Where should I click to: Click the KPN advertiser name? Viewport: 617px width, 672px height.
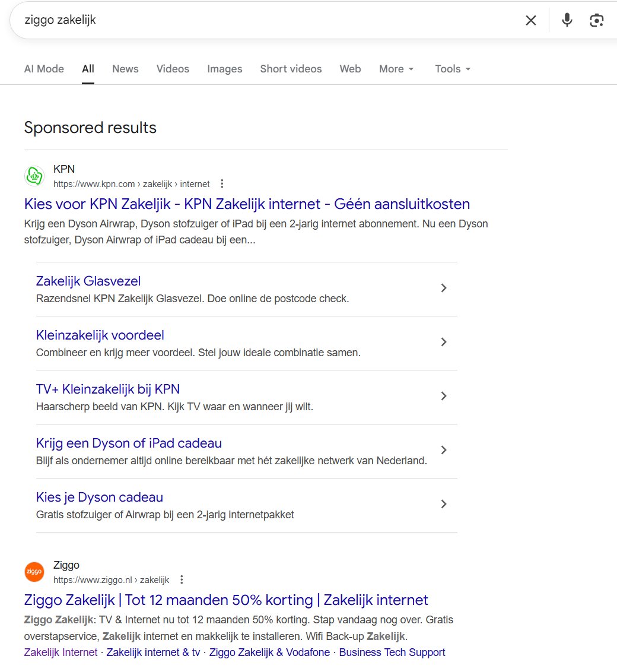[x=64, y=169]
